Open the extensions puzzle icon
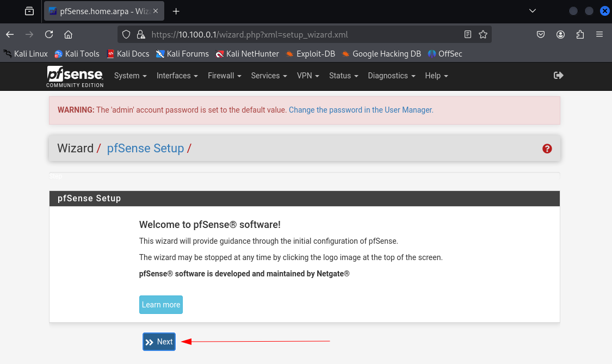The height and width of the screenshot is (364, 612). (580, 34)
